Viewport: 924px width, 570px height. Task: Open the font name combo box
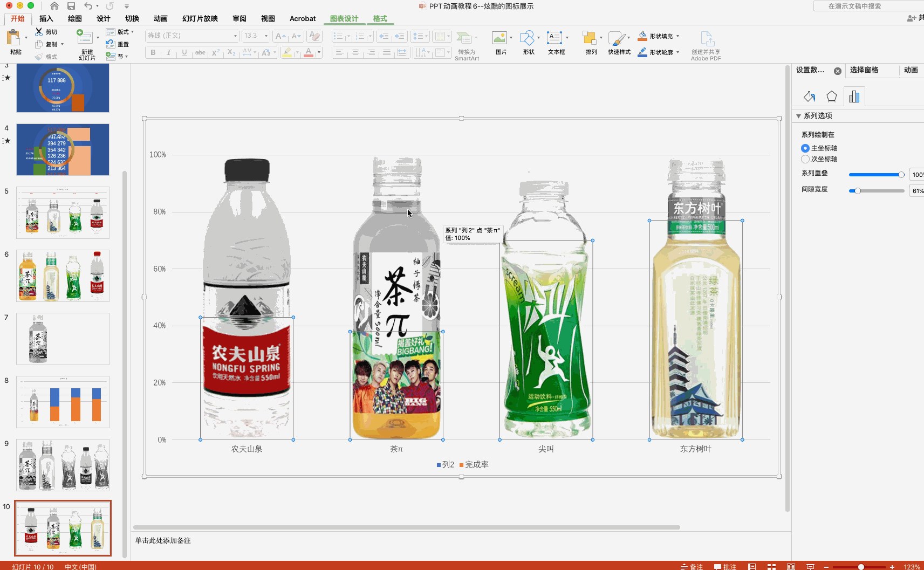tap(192, 36)
